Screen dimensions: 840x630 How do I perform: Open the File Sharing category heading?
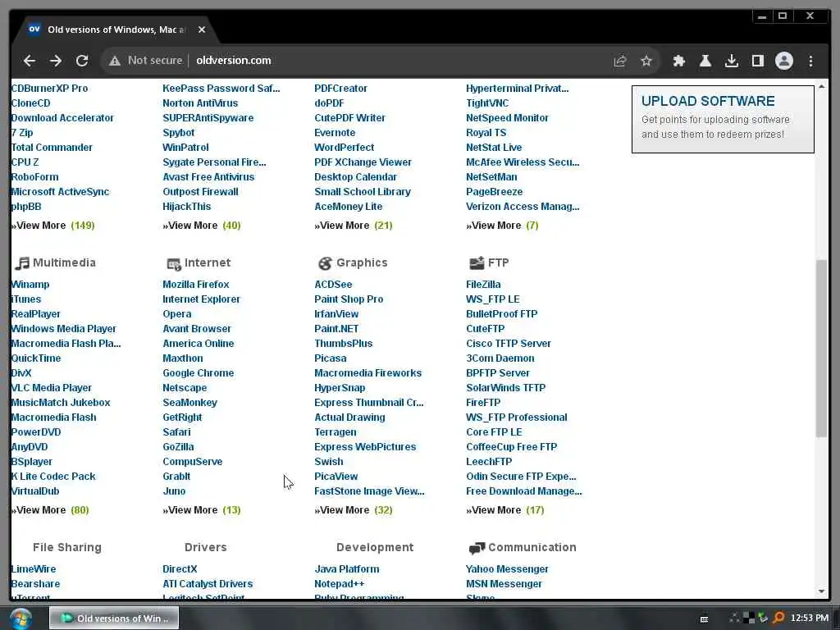point(67,547)
